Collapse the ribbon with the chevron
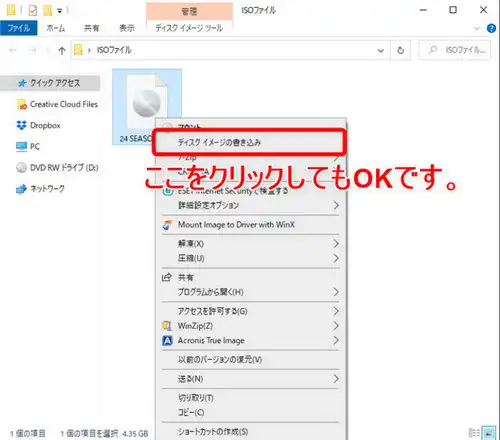 tap(477, 28)
